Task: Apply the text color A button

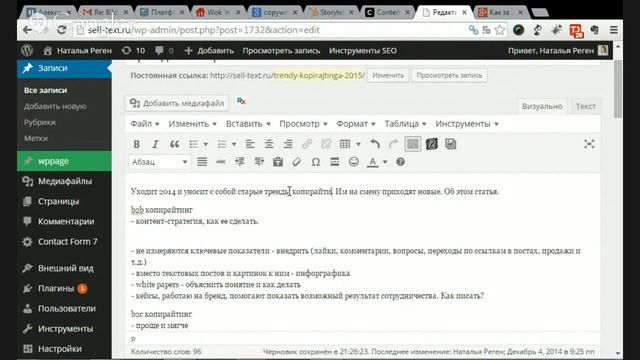Action: point(372,162)
